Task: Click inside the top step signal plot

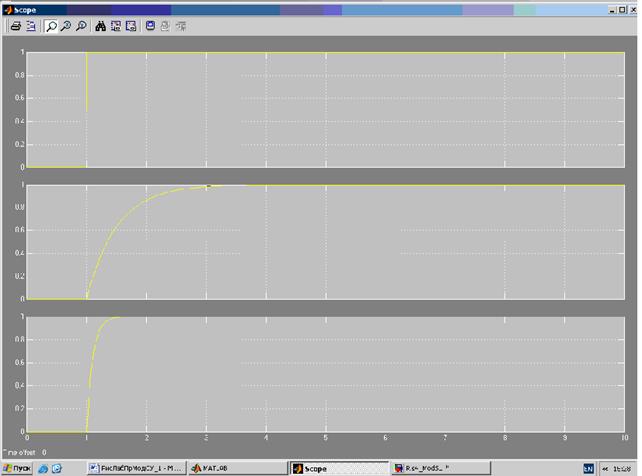Action: (326, 110)
